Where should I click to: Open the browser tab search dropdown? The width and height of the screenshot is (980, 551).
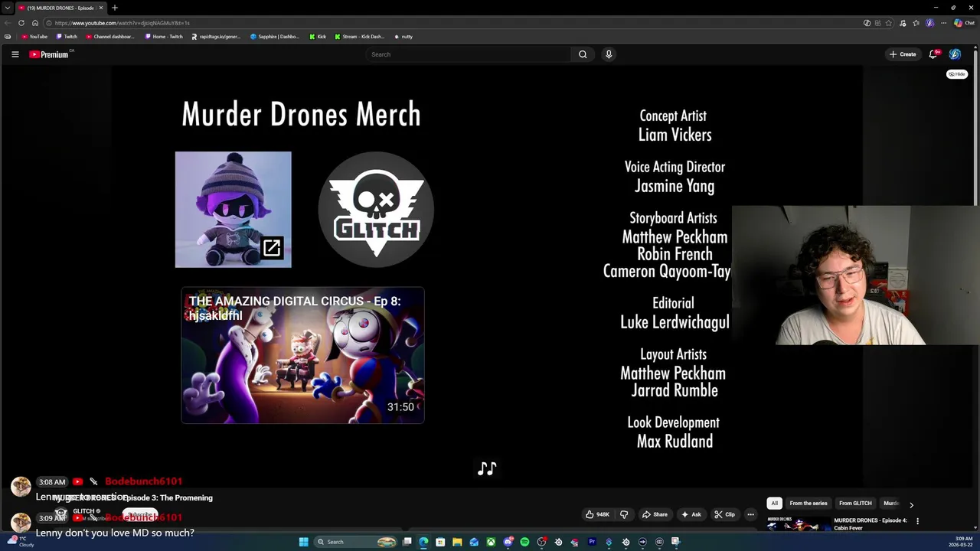pos(7,8)
